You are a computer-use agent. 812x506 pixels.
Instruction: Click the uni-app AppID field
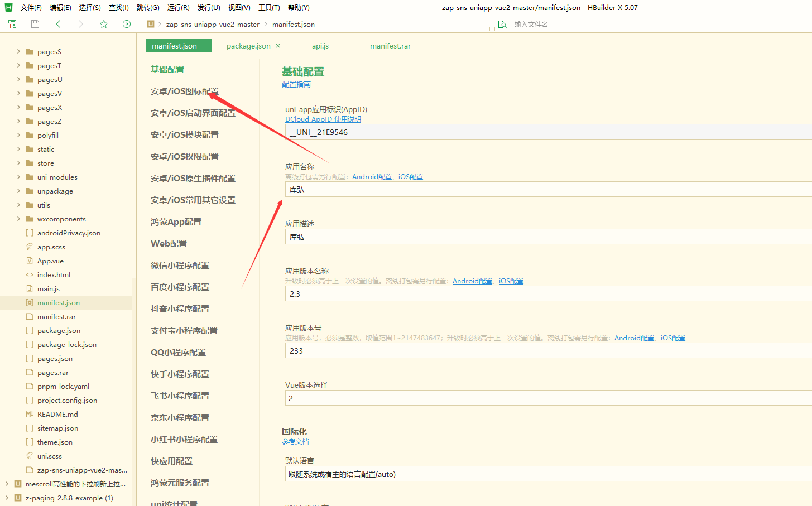(548, 132)
